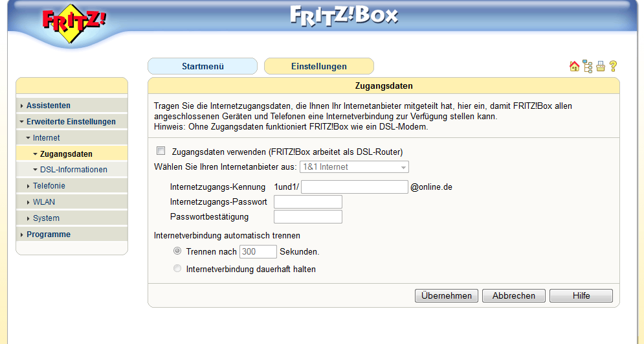The width and height of the screenshot is (644, 344).
Task: Click the home icon in top right
Action: click(x=574, y=66)
